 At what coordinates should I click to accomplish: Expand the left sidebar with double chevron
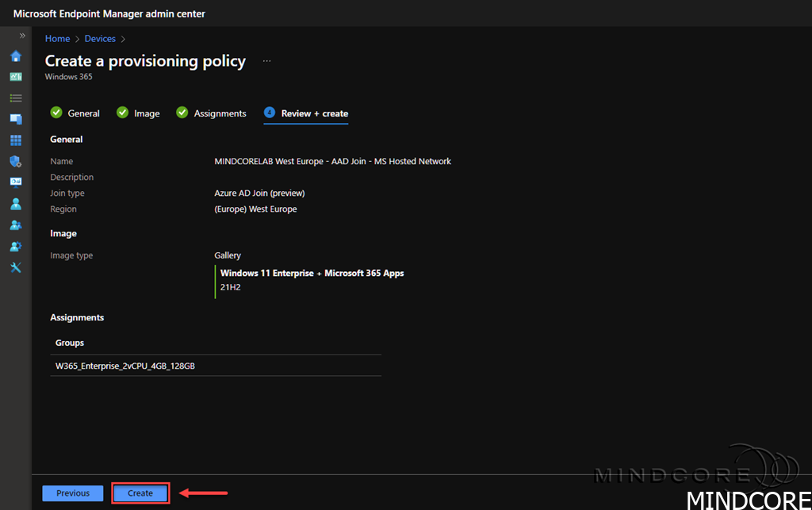pos(22,36)
